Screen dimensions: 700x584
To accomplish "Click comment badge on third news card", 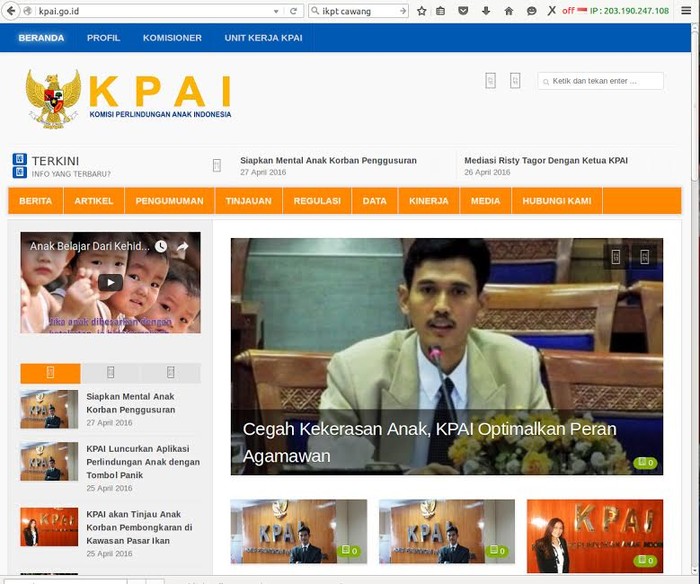I will 645,560.
